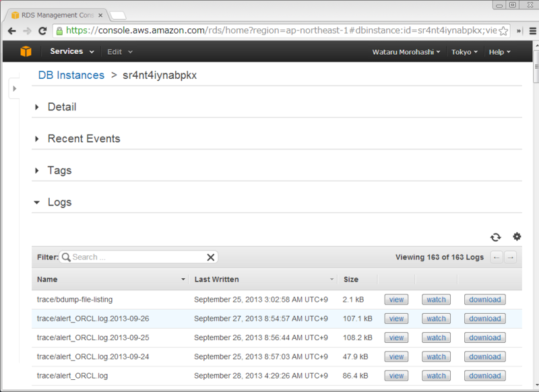View alert_ORCL.log.2013-09-25

[x=396, y=337]
